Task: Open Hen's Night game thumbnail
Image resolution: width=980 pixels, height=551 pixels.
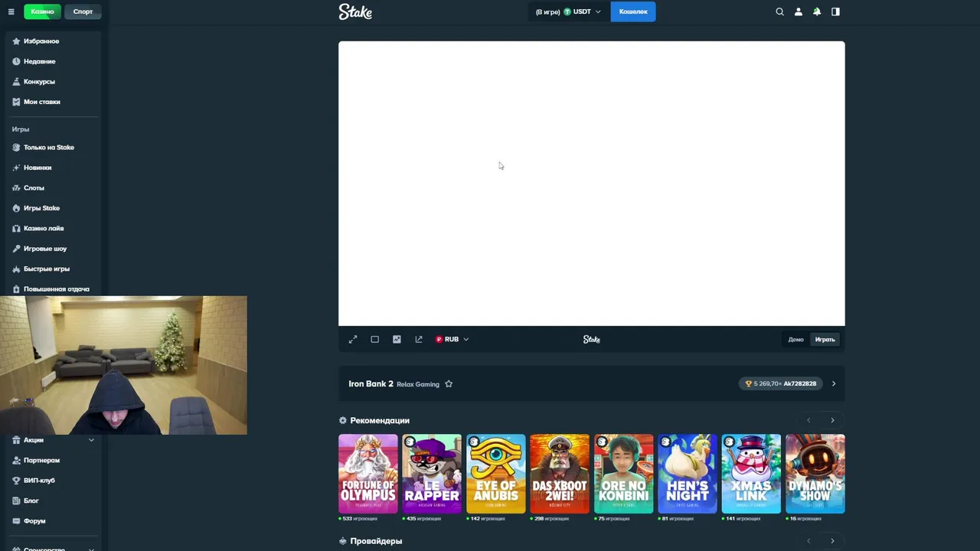Action: [688, 474]
